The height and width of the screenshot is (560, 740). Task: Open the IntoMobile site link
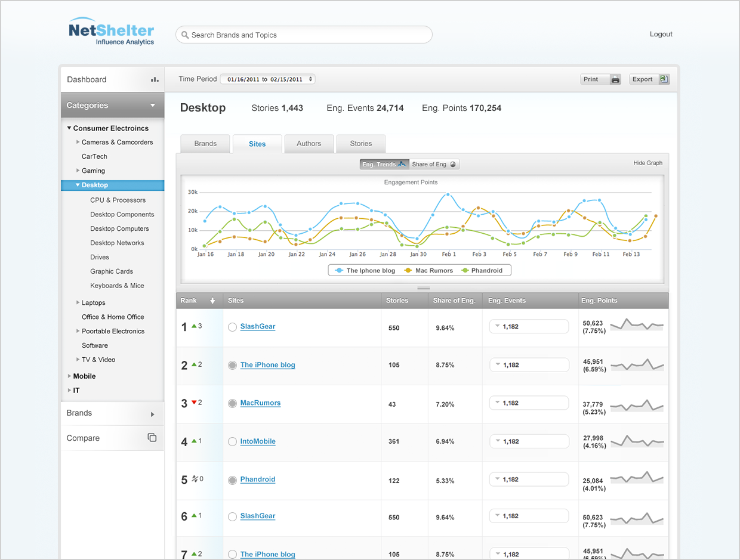point(258,441)
